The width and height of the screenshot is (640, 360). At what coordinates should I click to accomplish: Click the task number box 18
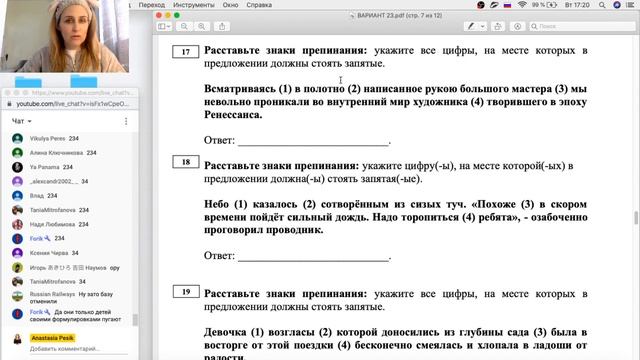(x=186, y=162)
